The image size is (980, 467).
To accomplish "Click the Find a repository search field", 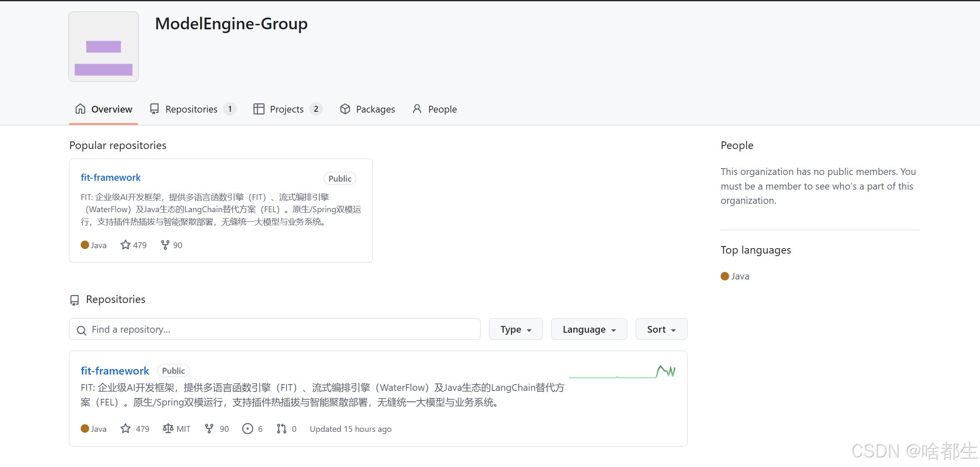I will [x=274, y=329].
